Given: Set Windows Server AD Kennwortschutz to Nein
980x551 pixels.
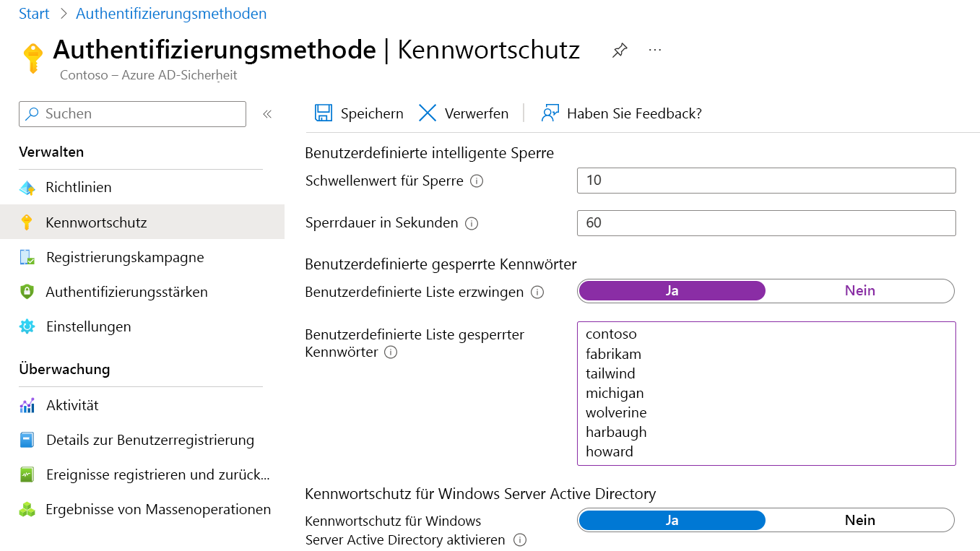Looking at the screenshot, I should 860,520.
